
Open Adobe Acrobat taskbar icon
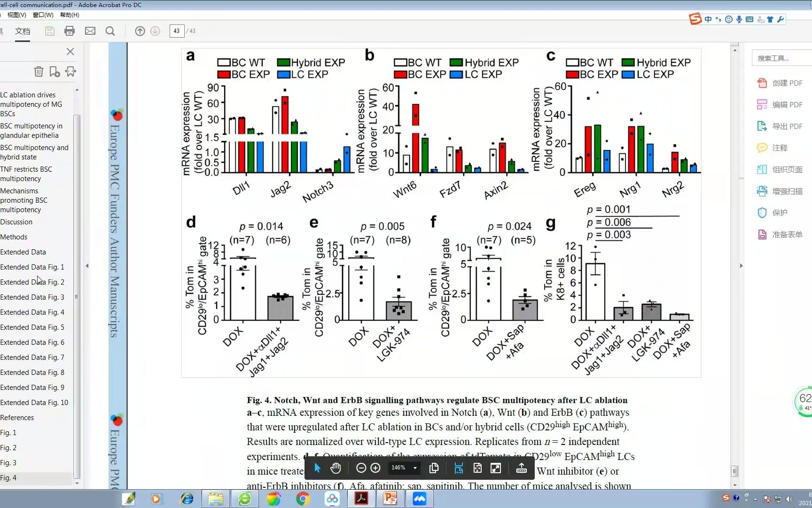pyautogui.click(x=361, y=499)
